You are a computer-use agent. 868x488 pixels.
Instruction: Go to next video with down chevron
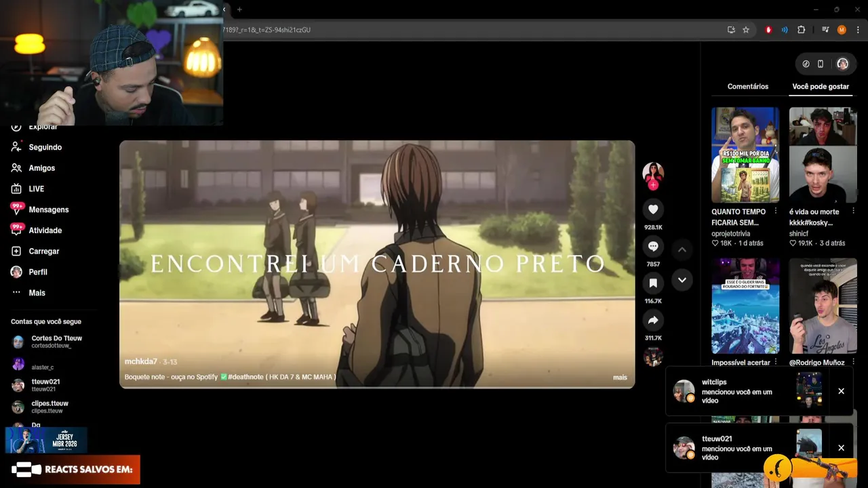(682, 280)
